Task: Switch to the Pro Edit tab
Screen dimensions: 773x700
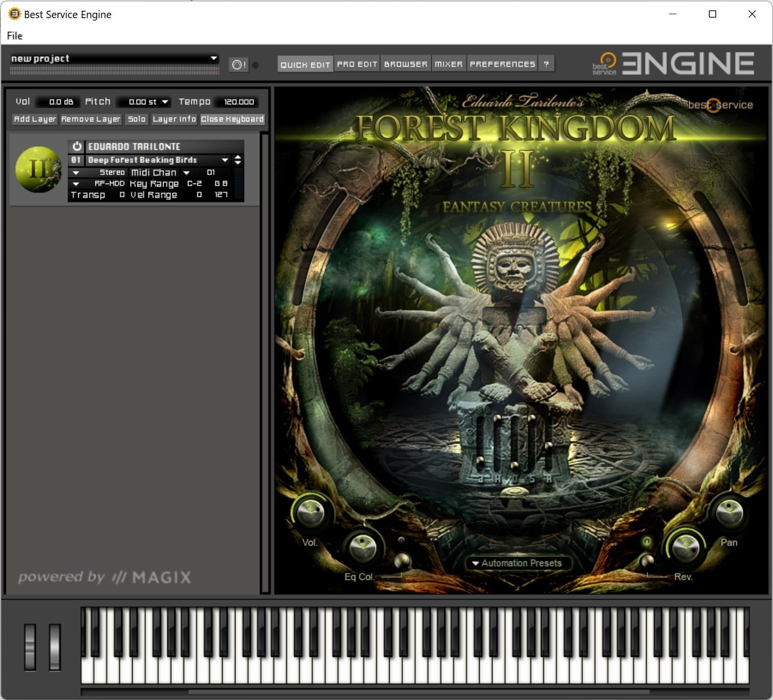Action: pyautogui.click(x=357, y=64)
